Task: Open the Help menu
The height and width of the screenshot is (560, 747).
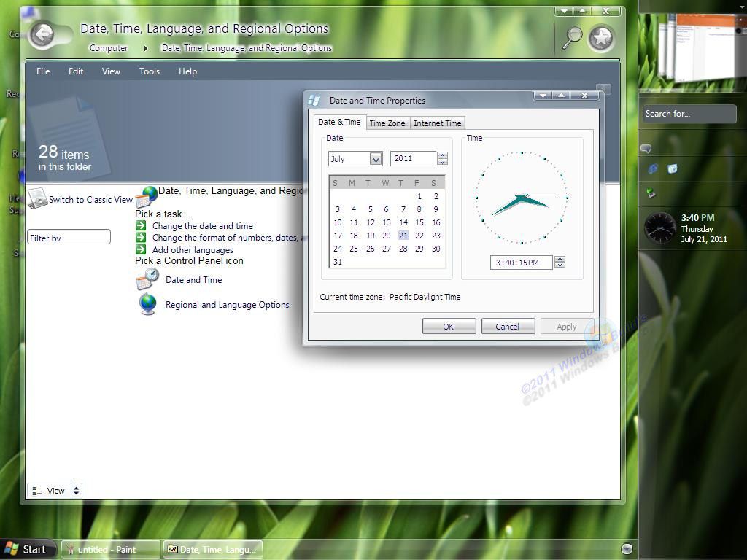Action: (187, 71)
